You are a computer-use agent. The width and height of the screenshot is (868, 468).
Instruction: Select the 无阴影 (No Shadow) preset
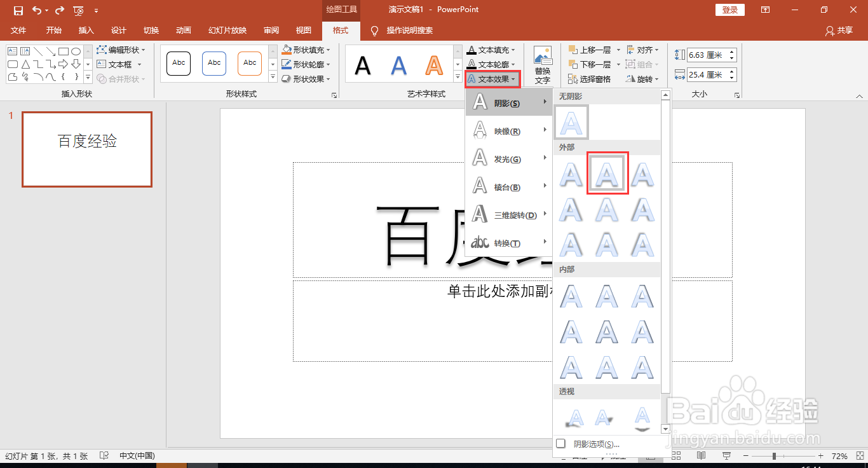tap(571, 122)
